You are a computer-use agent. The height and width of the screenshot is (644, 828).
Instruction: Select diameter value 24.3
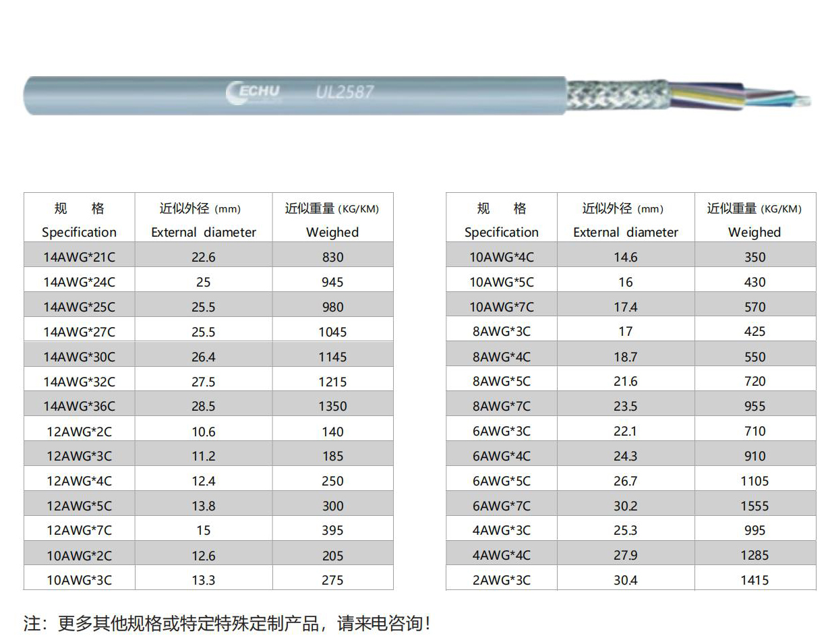[x=626, y=456]
